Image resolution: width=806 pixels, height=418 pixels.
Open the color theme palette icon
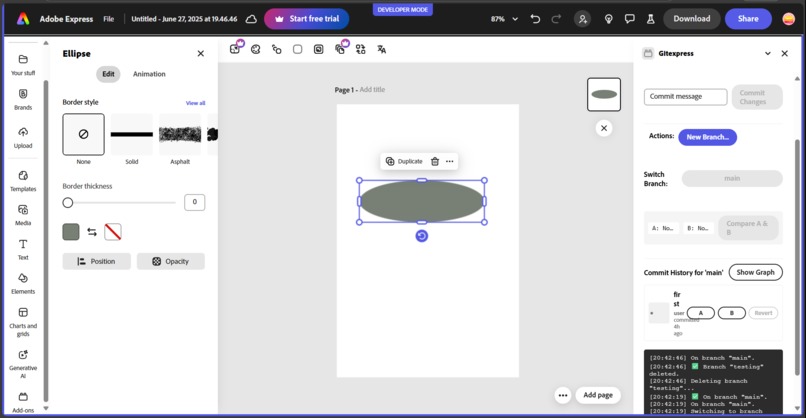(x=255, y=49)
